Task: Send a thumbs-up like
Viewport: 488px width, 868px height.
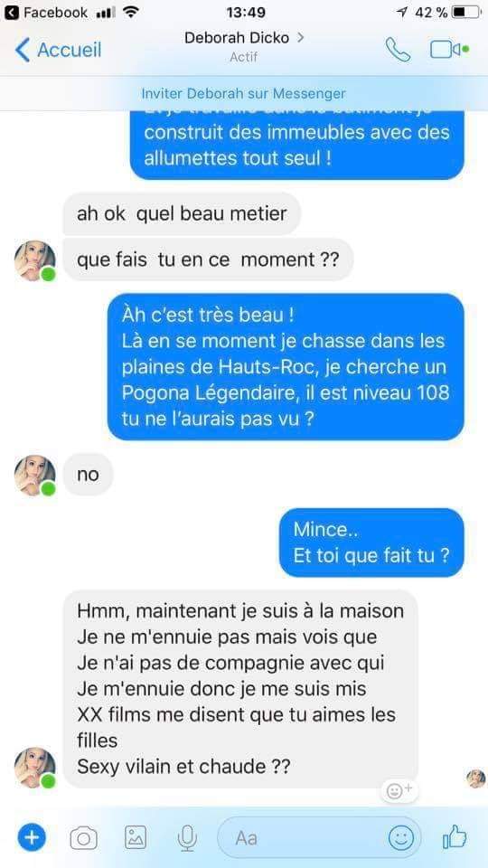Action: coord(455,836)
